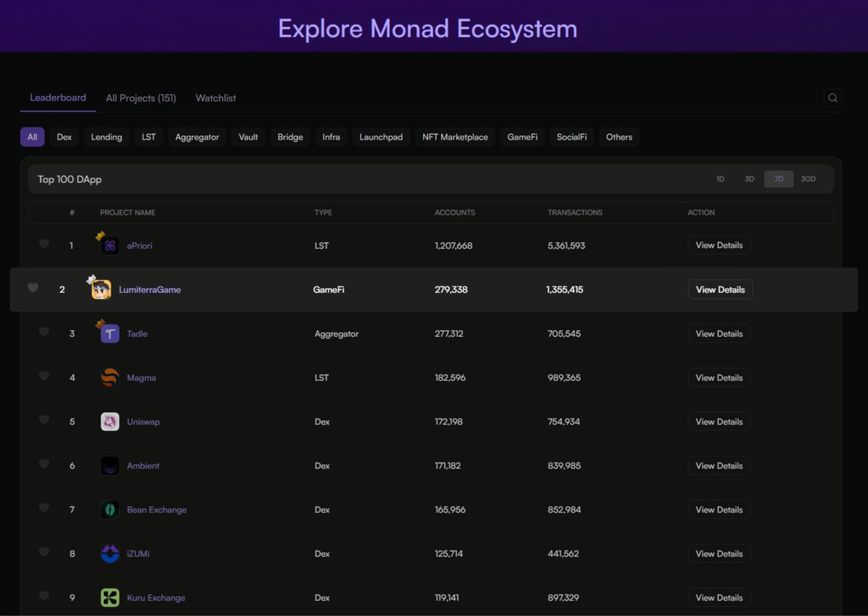The image size is (868, 616).
Task: Click the aPriori project logo
Action: coord(109,245)
